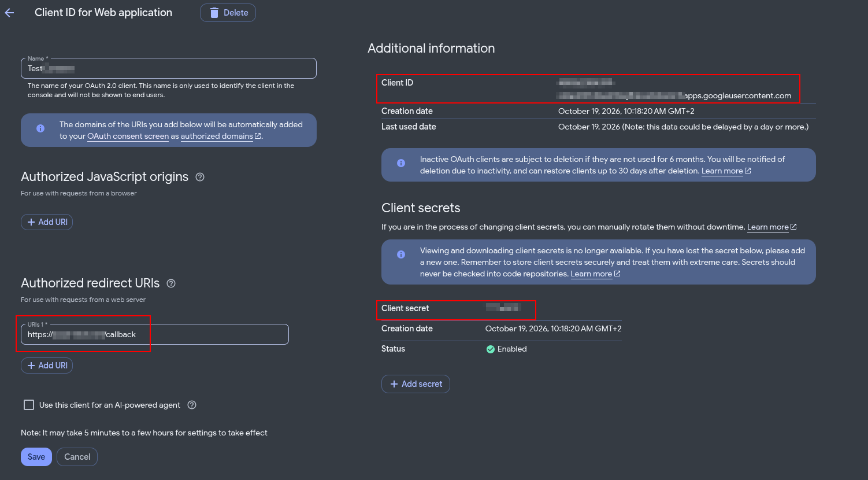868x480 pixels.
Task: Add URI under Authorized JavaScript origins
Action: pyautogui.click(x=47, y=222)
